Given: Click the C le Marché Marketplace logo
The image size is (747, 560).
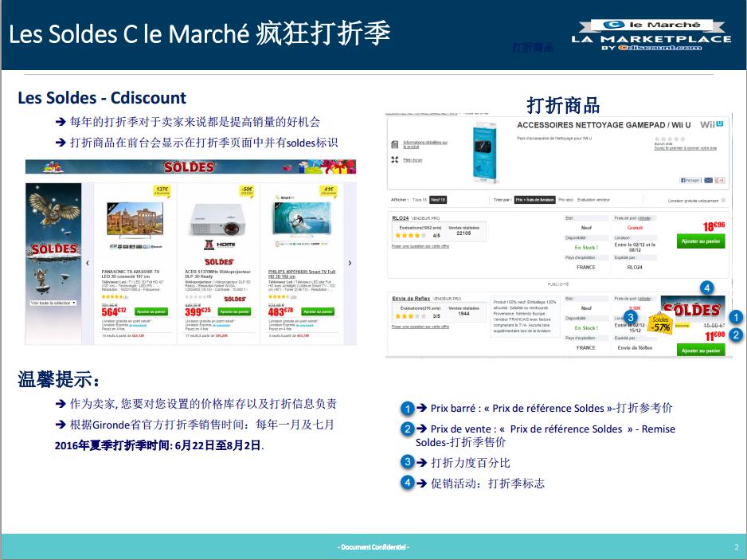Looking at the screenshot, I should tap(651, 35).
